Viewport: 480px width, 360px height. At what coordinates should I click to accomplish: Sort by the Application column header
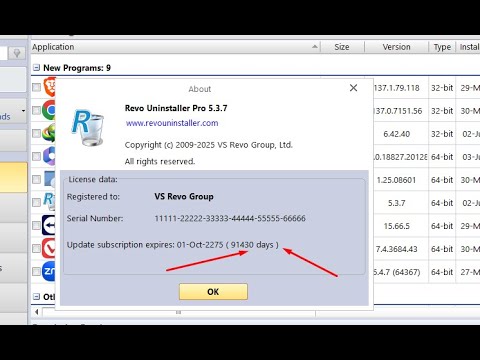(x=176, y=47)
